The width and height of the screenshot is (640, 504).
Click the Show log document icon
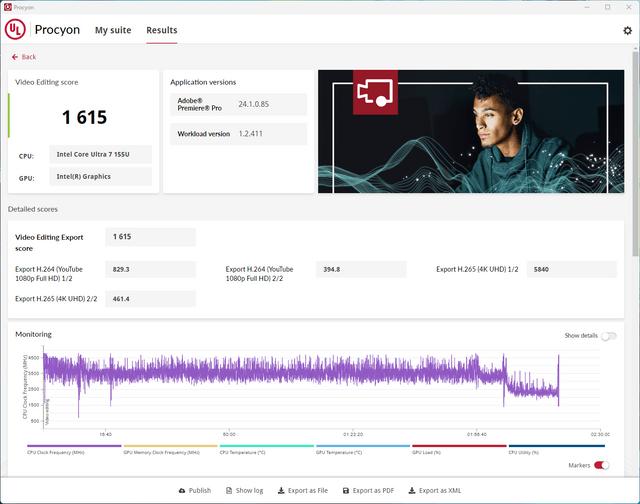(x=229, y=491)
